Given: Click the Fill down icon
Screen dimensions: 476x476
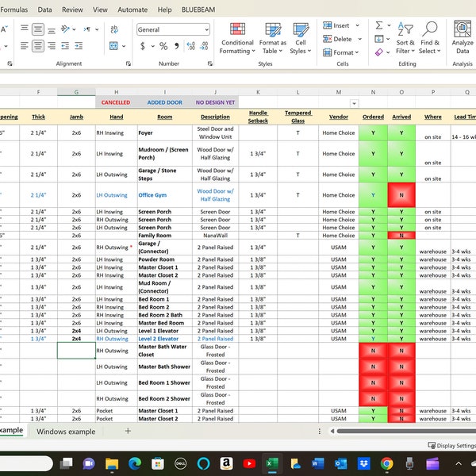Looking at the screenshot, I should pyautogui.click(x=379, y=39).
